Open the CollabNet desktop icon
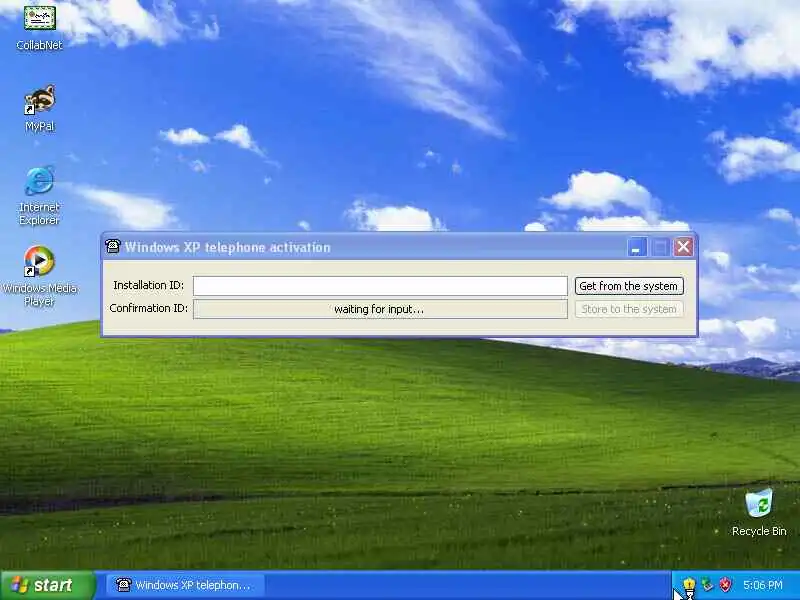The image size is (800, 600). (x=39, y=27)
